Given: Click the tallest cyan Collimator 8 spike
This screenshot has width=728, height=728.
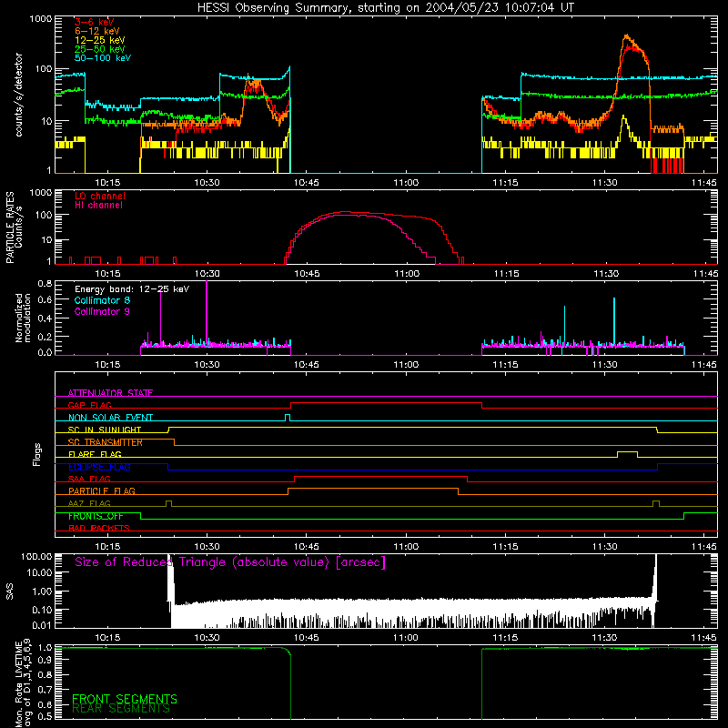Looking at the screenshot, I should [x=614, y=320].
